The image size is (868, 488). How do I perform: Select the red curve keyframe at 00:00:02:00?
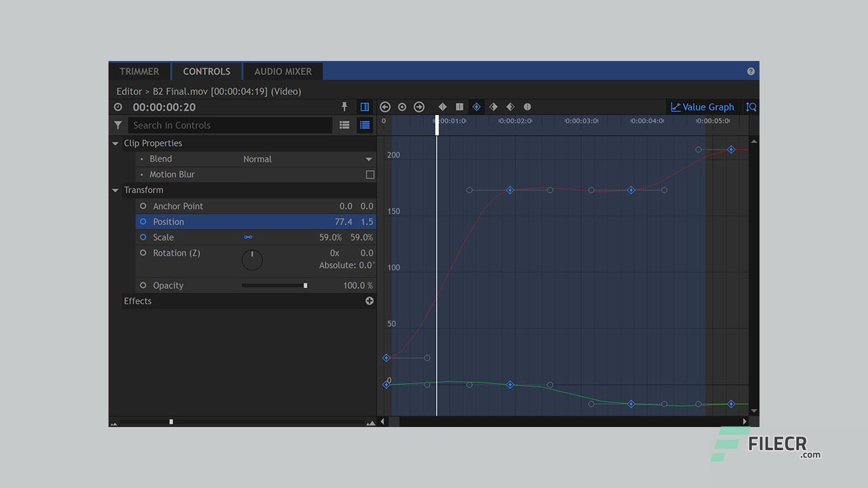pyautogui.click(x=510, y=190)
